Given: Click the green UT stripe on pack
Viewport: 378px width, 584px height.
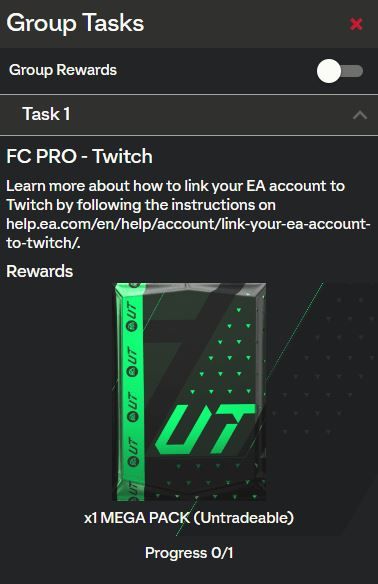Looking at the screenshot, I should (x=130, y=392).
